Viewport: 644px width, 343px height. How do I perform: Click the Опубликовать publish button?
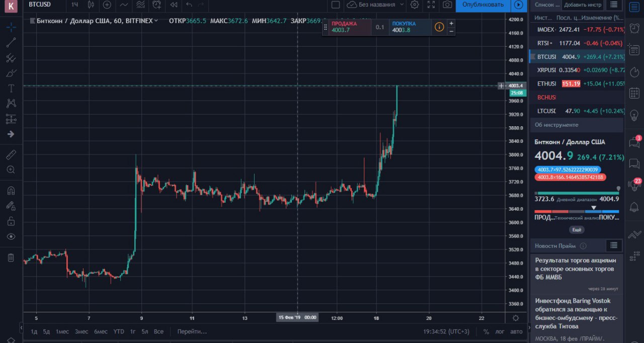[483, 5]
